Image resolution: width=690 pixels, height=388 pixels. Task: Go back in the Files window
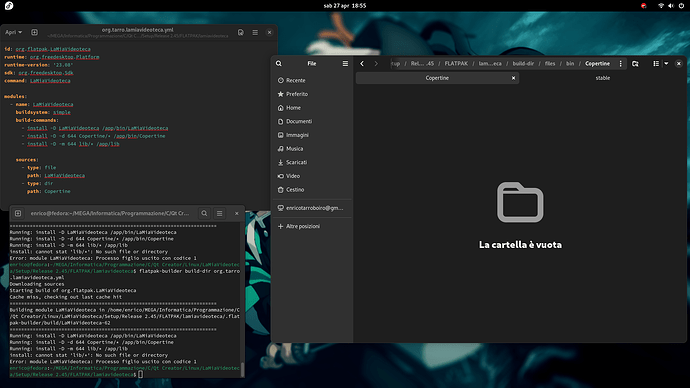pyautogui.click(x=362, y=63)
